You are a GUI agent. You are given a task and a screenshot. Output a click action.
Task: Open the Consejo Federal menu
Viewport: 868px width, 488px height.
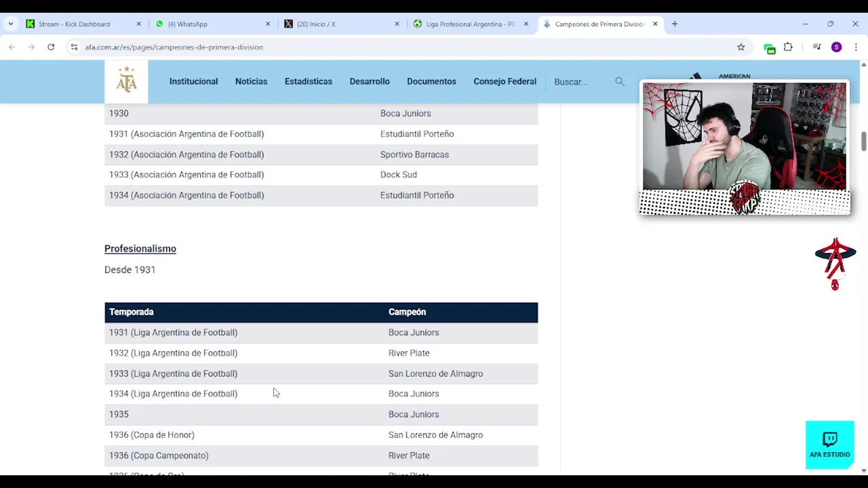click(505, 81)
